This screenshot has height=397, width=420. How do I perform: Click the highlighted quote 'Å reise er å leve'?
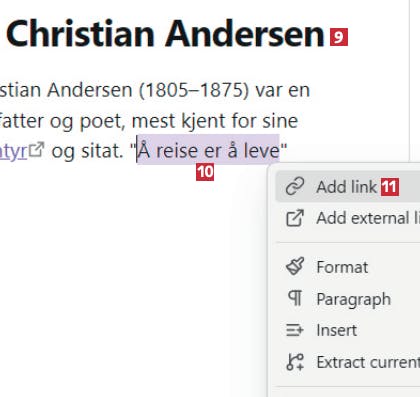[x=208, y=150]
